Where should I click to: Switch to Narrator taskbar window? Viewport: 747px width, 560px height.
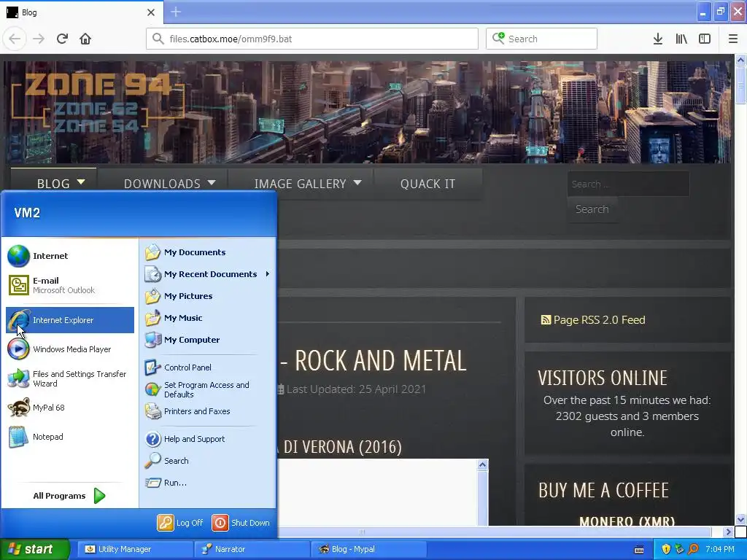click(252, 550)
